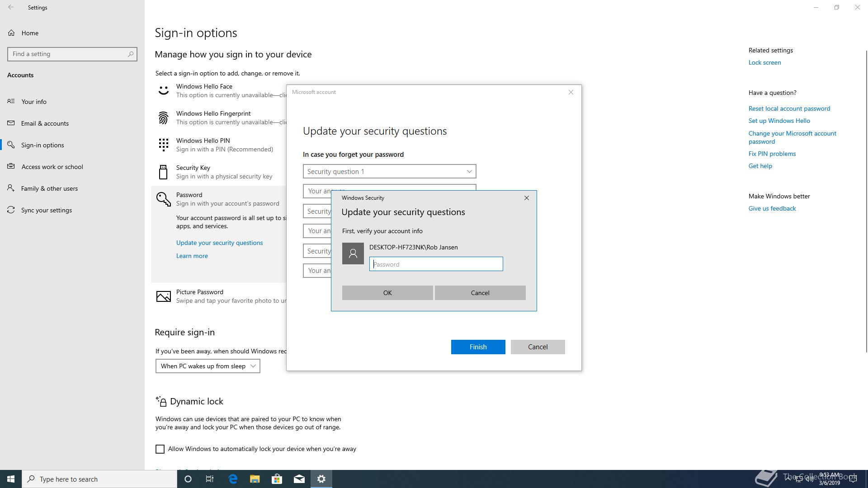
Task: Select Sign-in options in sidebar
Action: point(72,145)
